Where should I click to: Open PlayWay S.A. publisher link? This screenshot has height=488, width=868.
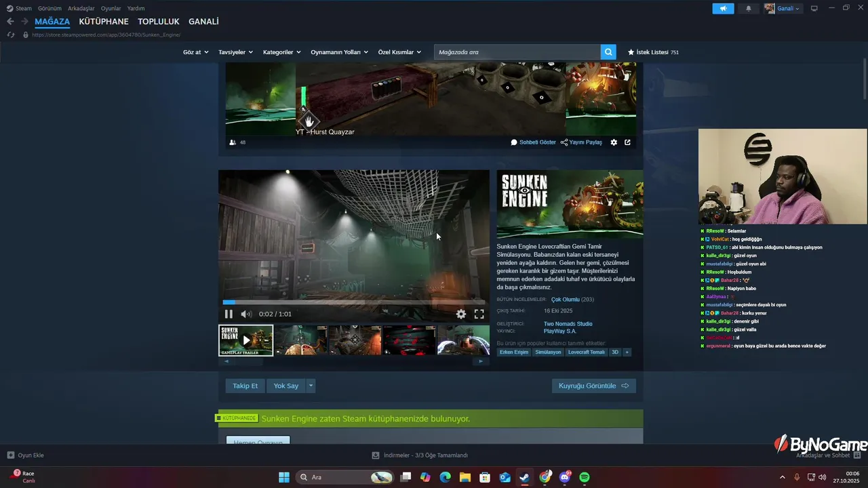[560, 331]
